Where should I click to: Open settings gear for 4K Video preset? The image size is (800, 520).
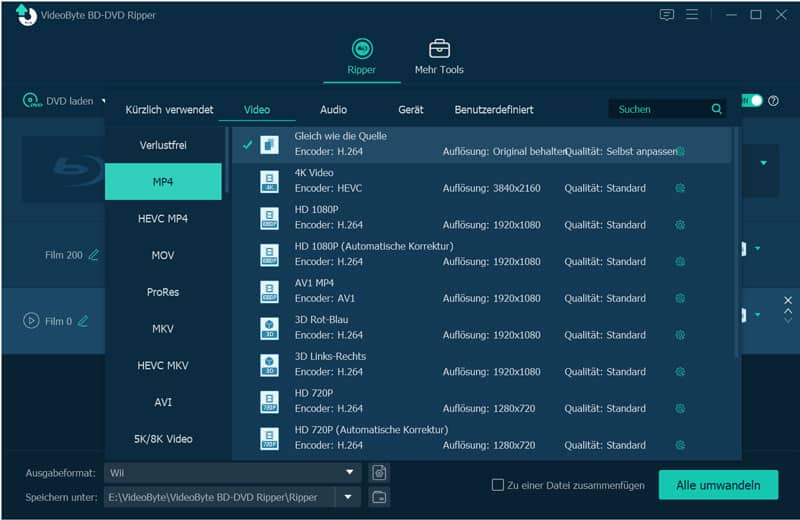680,188
